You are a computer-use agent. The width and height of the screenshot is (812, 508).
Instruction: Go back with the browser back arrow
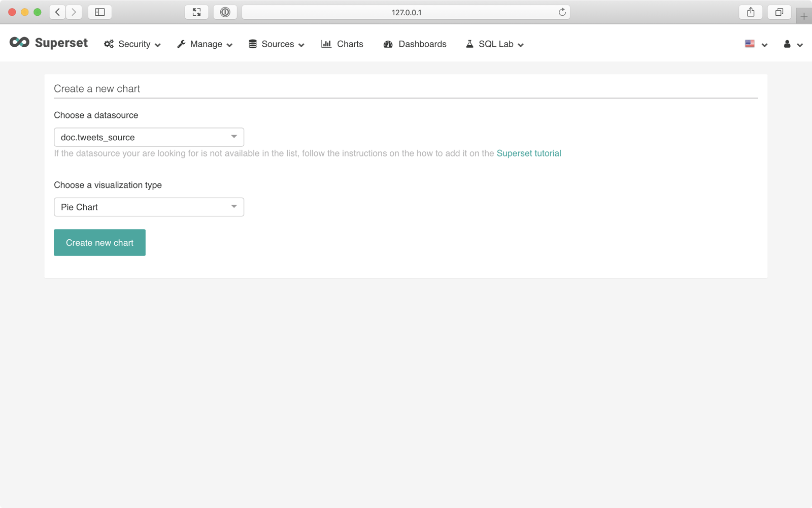[58, 12]
